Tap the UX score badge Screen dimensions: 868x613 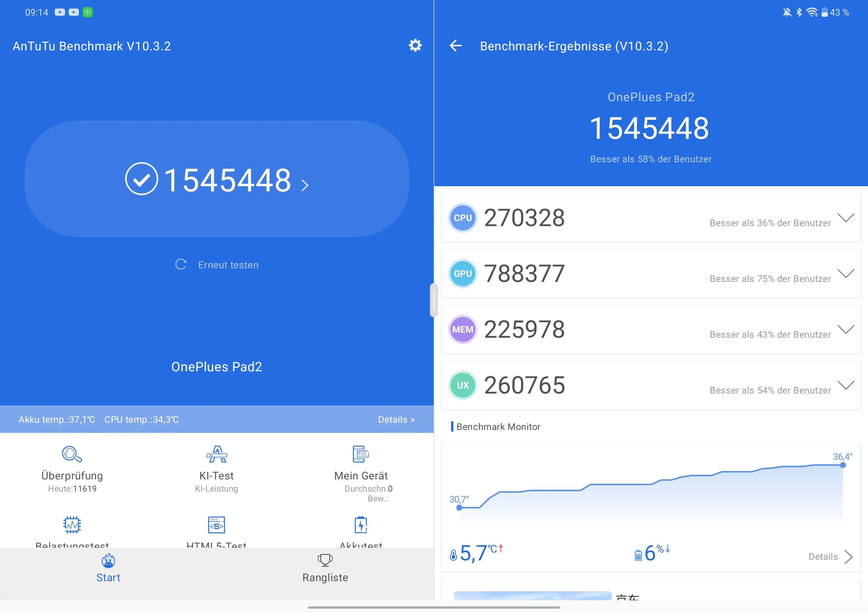(x=463, y=385)
